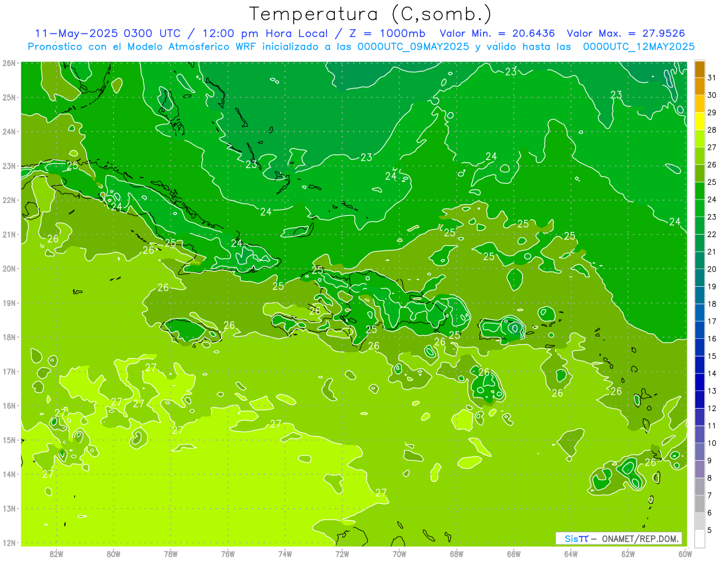Screen dimensions: 728x562
Task: Click the '19N' latitude axis label
Action: point(9,303)
